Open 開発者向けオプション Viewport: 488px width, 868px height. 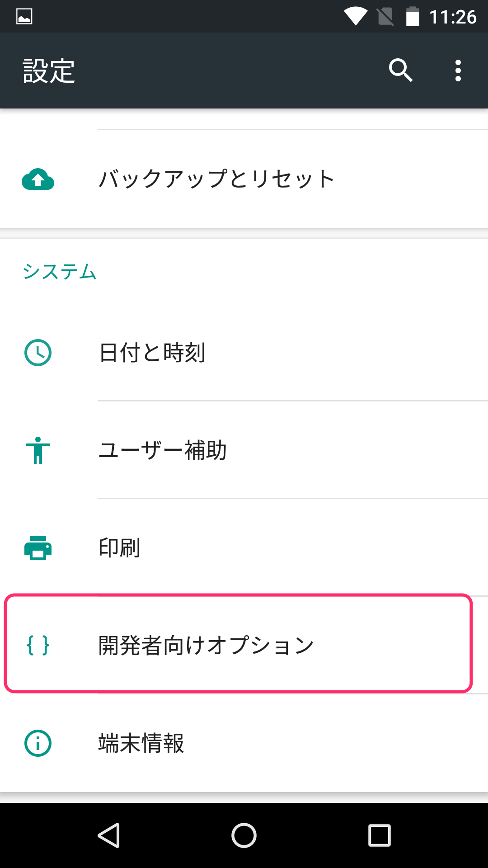click(206, 645)
